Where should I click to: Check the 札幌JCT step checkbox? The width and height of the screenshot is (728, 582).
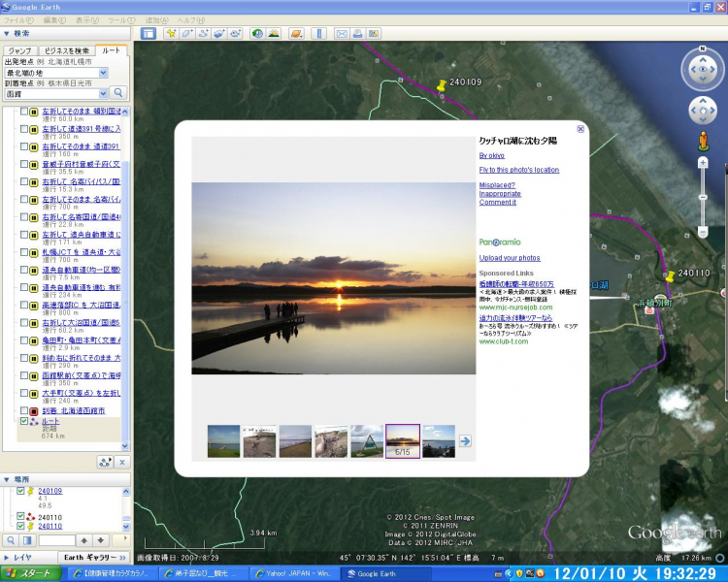pyautogui.click(x=24, y=252)
